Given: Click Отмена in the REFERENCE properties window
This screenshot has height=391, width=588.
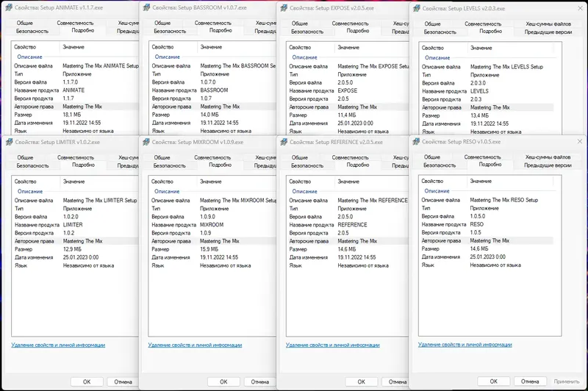Looking at the screenshot, I should click(398, 381).
